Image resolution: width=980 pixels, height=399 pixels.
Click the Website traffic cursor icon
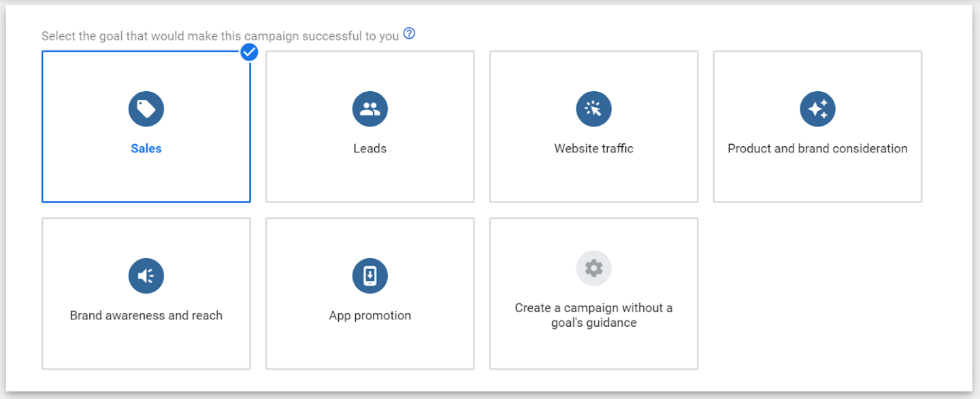(x=593, y=109)
